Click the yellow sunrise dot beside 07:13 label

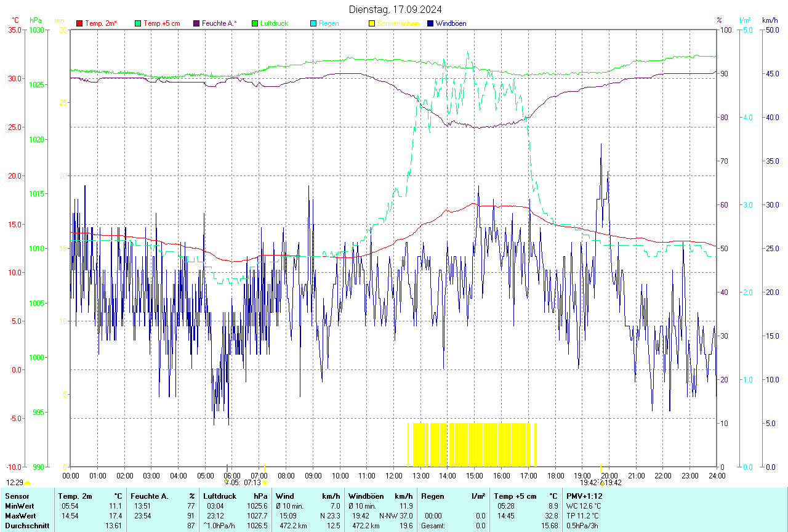tap(265, 483)
